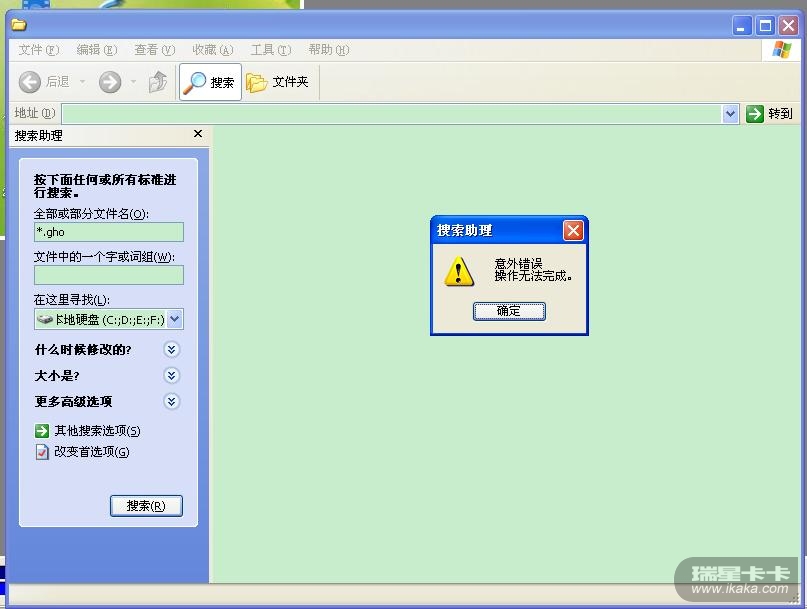
Task: Open the address bar dropdown
Action: [730, 114]
